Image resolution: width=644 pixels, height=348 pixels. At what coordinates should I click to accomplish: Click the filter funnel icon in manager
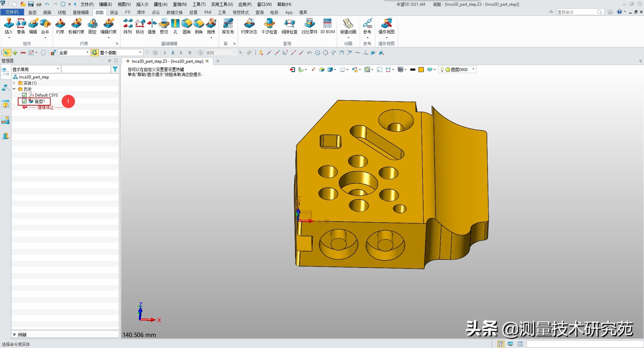[115, 69]
